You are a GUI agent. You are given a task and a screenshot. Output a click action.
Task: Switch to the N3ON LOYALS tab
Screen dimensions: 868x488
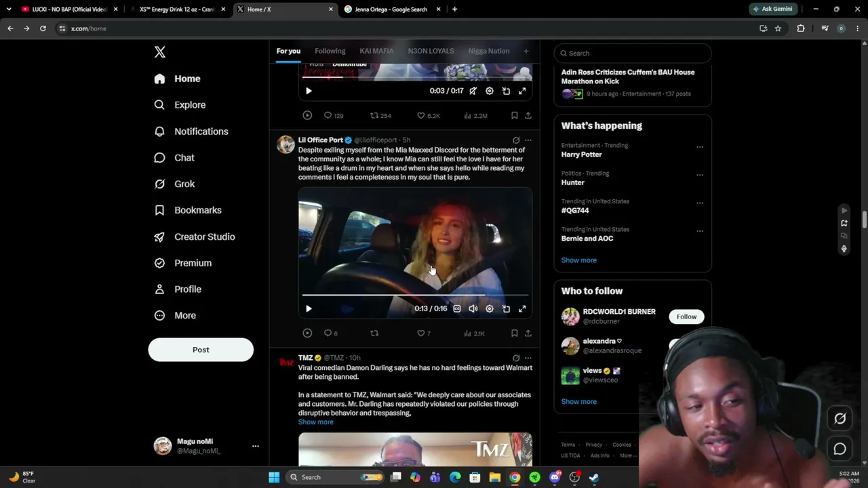(431, 51)
